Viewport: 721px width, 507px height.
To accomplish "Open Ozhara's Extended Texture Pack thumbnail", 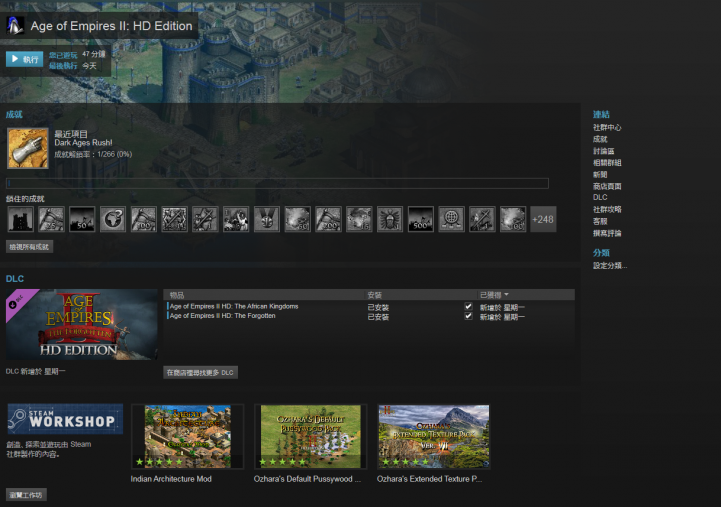I will tap(434, 437).
